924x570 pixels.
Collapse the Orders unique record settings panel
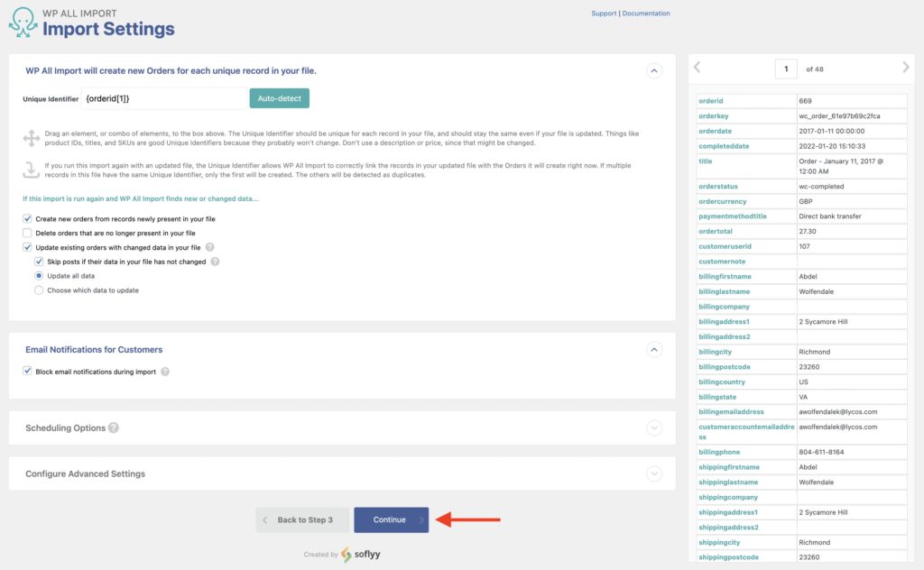655,69
